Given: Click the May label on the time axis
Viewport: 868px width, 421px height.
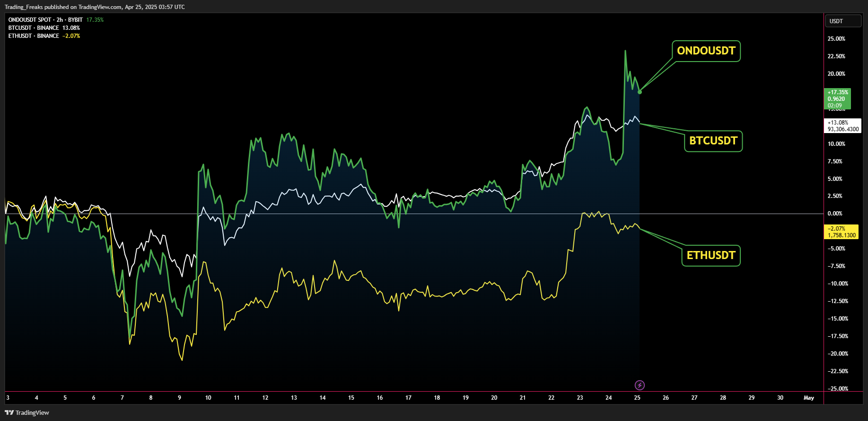Looking at the screenshot, I should click(808, 398).
